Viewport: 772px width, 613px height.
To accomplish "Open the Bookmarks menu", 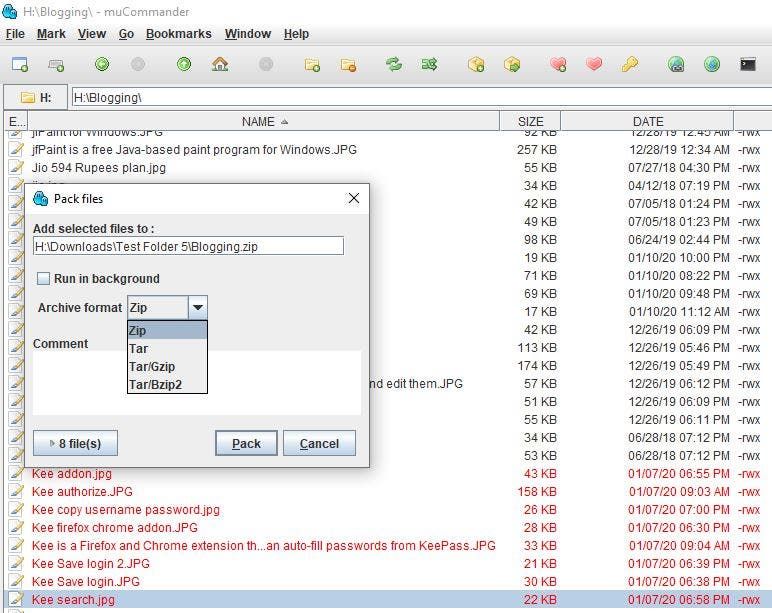I will tap(179, 33).
